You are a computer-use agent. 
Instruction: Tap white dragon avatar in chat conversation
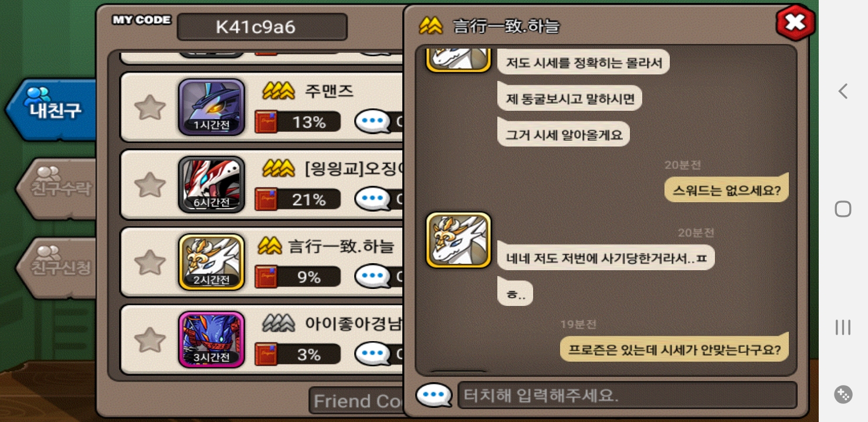click(459, 240)
